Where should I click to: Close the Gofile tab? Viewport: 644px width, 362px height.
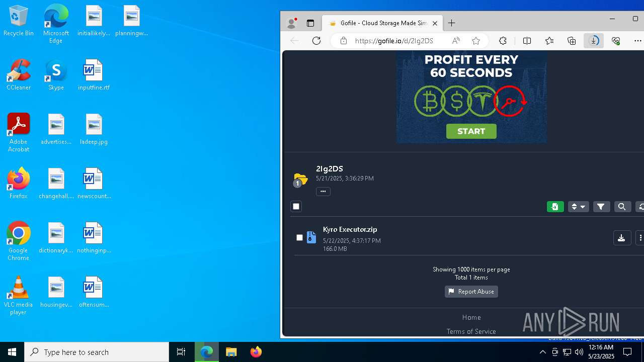[435, 23]
